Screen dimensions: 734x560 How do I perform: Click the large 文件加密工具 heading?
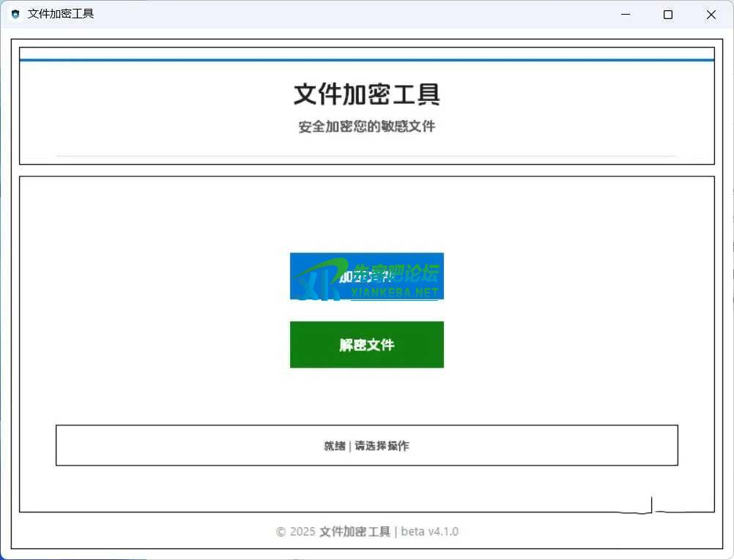366,94
